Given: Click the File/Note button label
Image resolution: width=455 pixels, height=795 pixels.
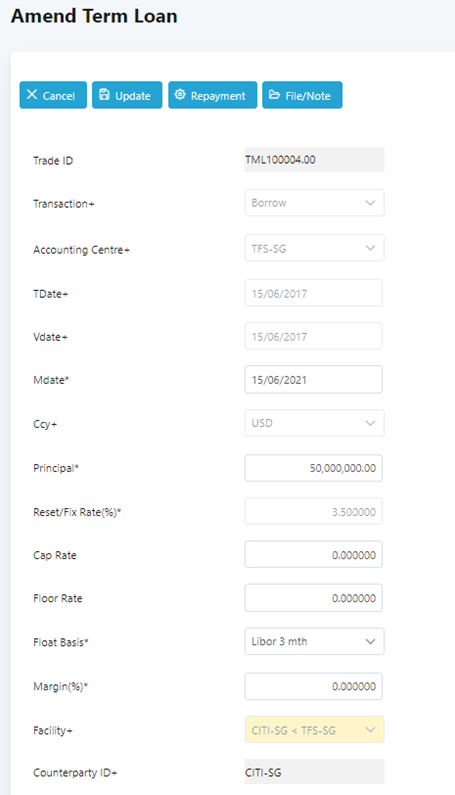Looking at the screenshot, I should point(308,96).
